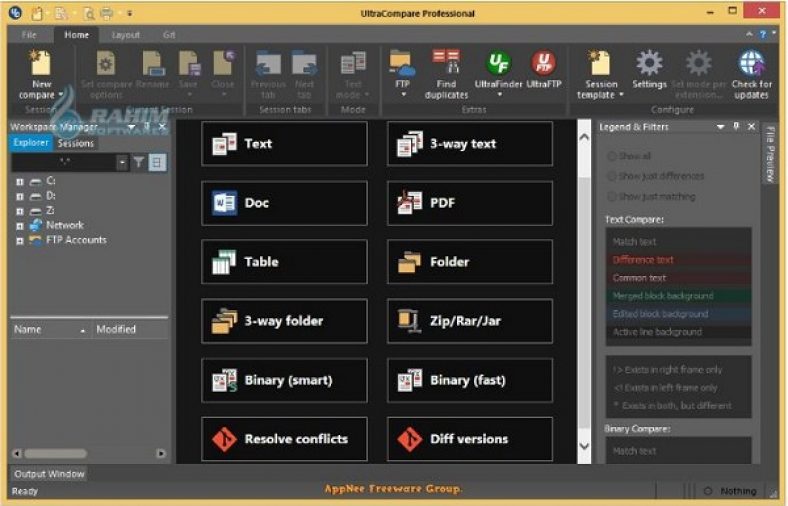Pin the Workspace Manager panel
This screenshot has width=788, height=506.
(147, 126)
